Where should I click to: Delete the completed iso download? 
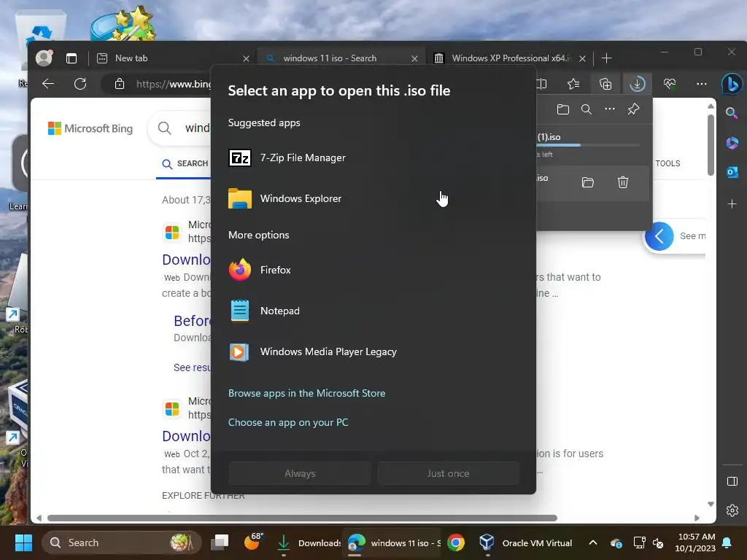pos(623,182)
